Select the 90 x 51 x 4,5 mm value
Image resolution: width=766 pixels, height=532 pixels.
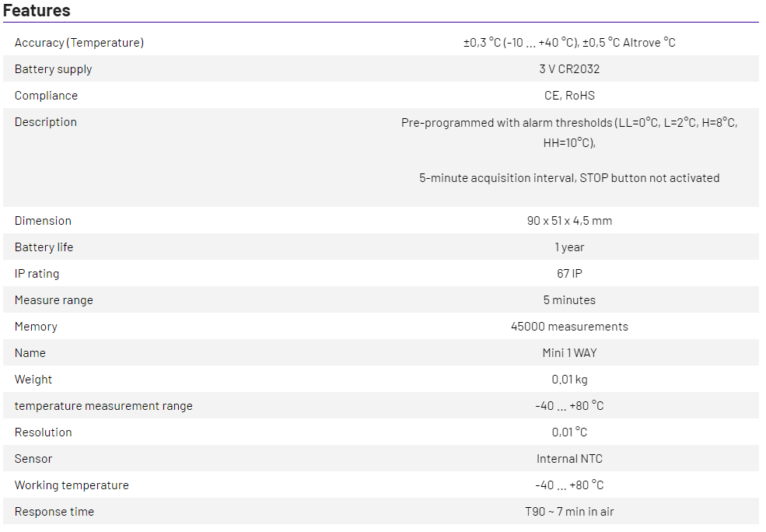tap(569, 221)
